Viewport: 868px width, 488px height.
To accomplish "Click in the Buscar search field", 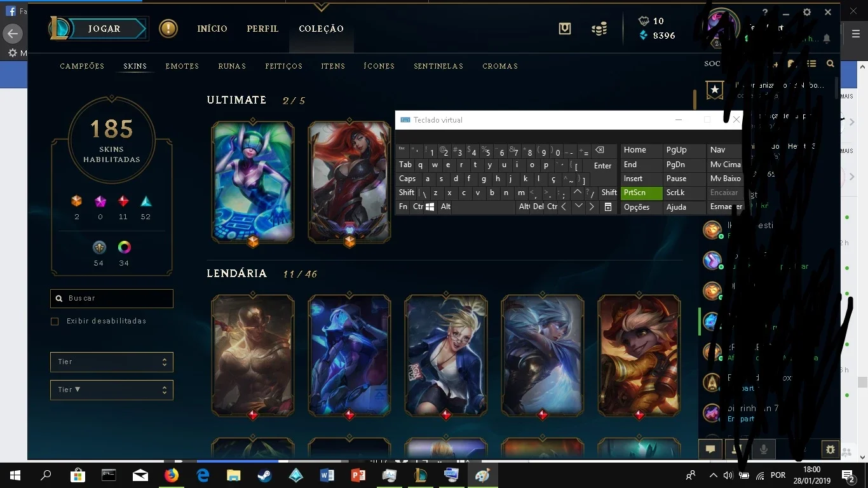I will tap(112, 299).
